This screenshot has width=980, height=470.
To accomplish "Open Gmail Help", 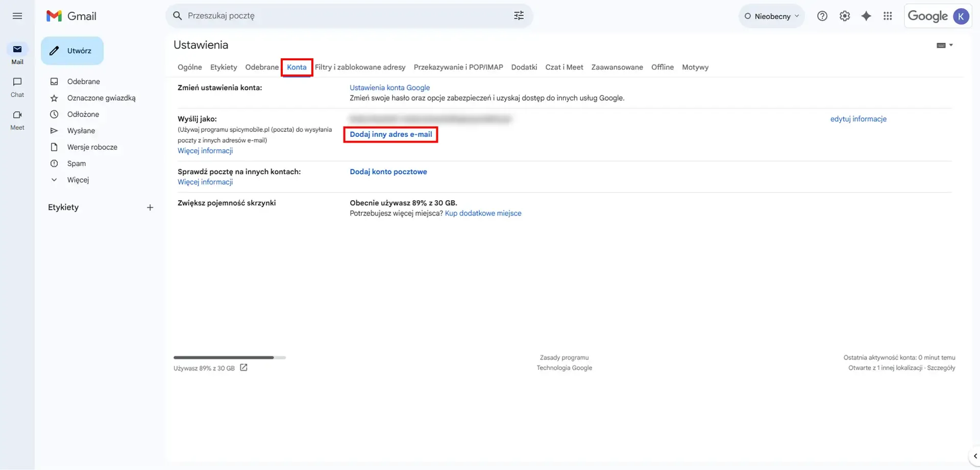I will pyautogui.click(x=822, y=16).
